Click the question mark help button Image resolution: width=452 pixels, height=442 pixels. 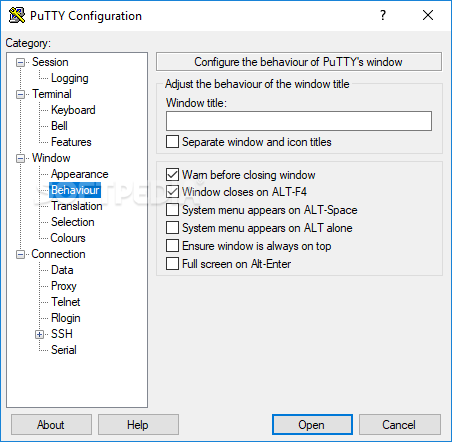tap(383, 15)
